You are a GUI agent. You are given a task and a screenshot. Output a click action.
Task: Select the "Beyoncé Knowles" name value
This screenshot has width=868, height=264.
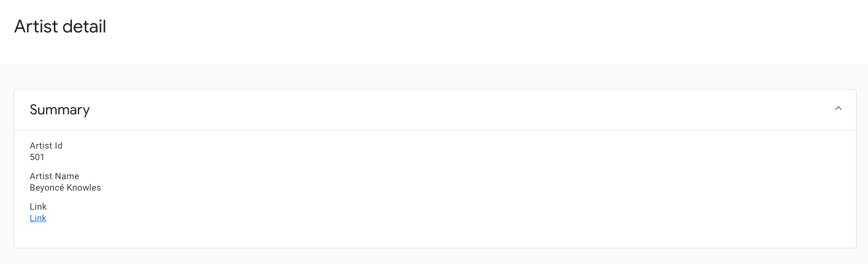(65, 188)
